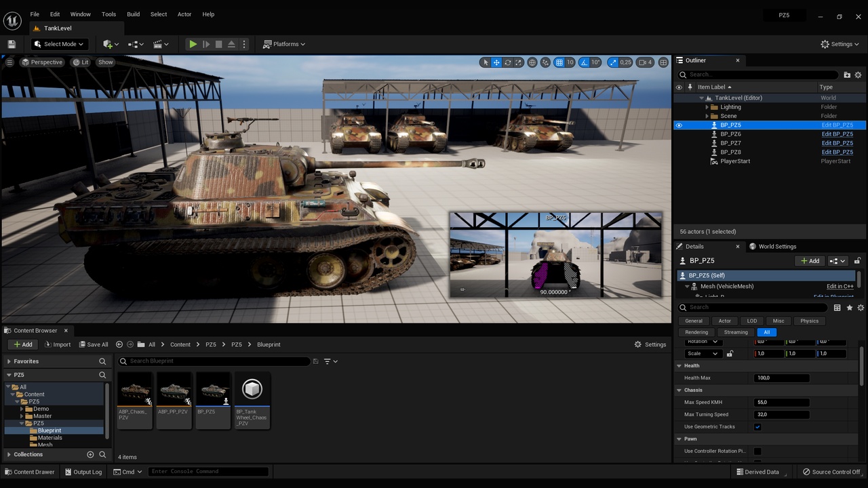Open the Window menu
The image size is (868, 488).
(x=81, y=14)
